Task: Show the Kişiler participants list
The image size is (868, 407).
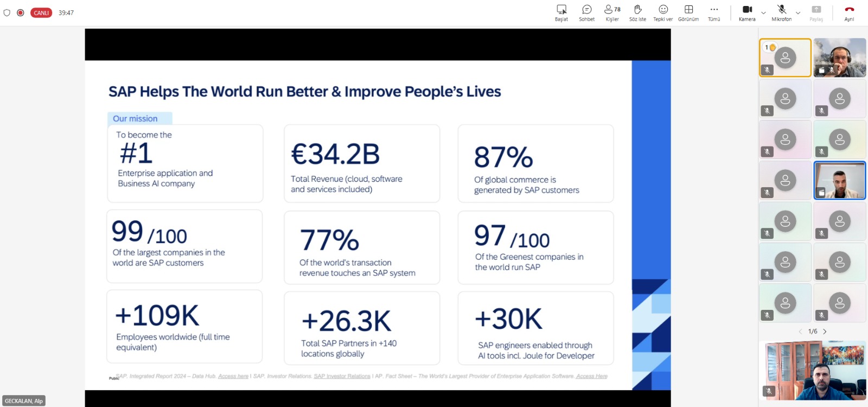Action: (612, 13)
